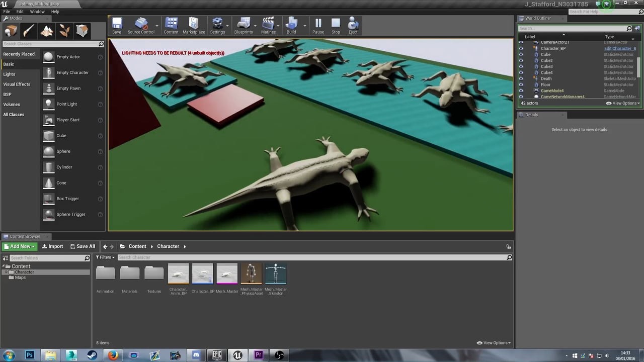Viewport: 644px width, 362px height.
Task: Toggle visibility of the Floor actor
Action: pos(521,84)
